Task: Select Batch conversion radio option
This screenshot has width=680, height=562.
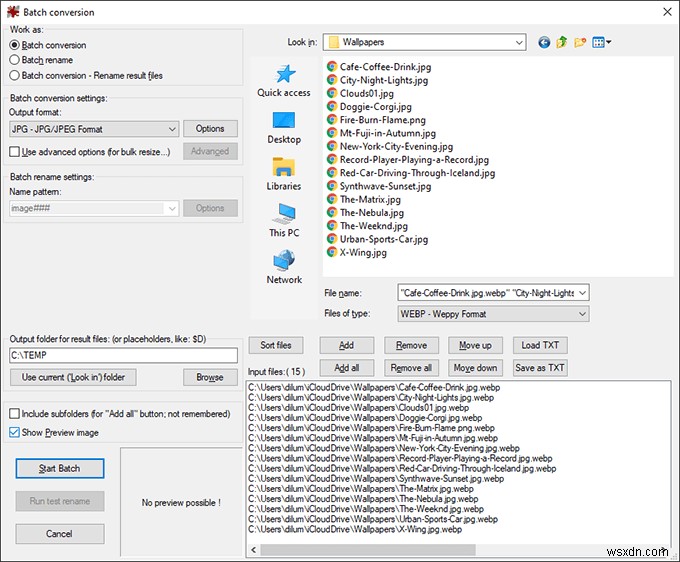Action: [x=14, y=45]
